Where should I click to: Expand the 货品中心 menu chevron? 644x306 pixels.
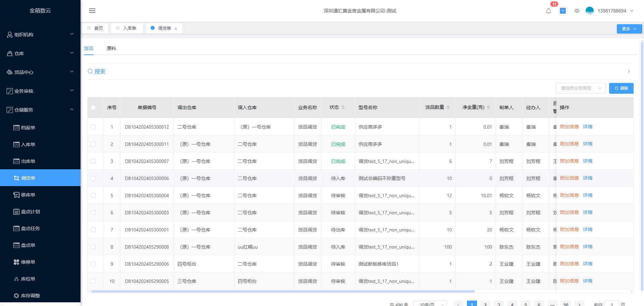(71, 72)
